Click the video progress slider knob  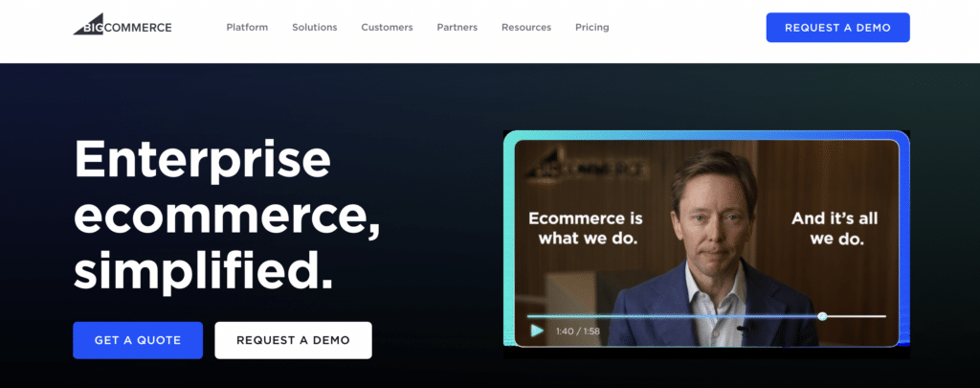coord(822,316)
